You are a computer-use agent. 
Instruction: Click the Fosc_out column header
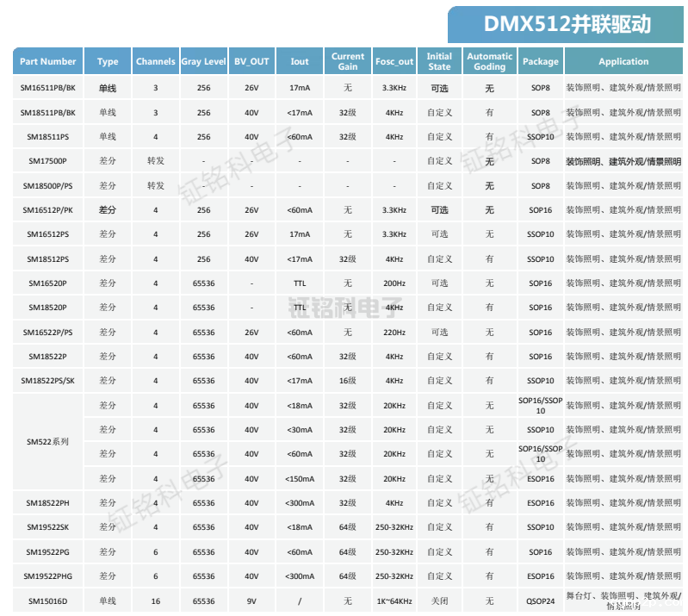pos(394,62)
